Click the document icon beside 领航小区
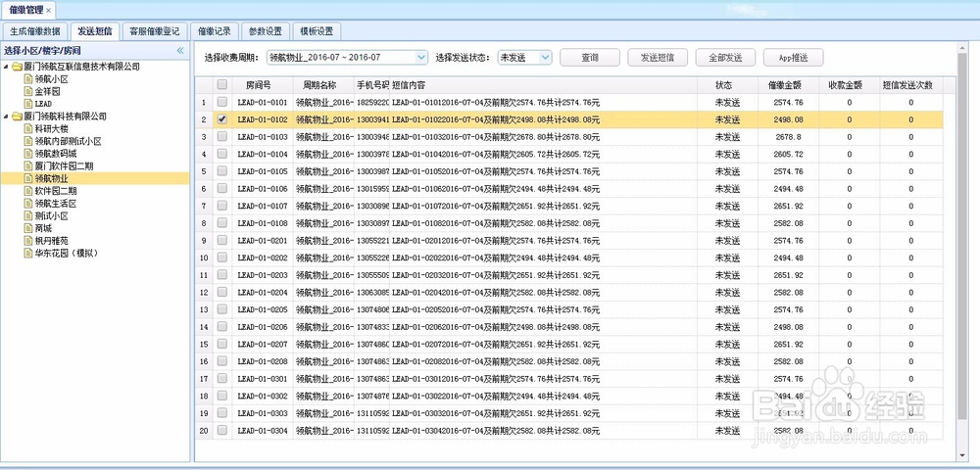 click(28, 79)
